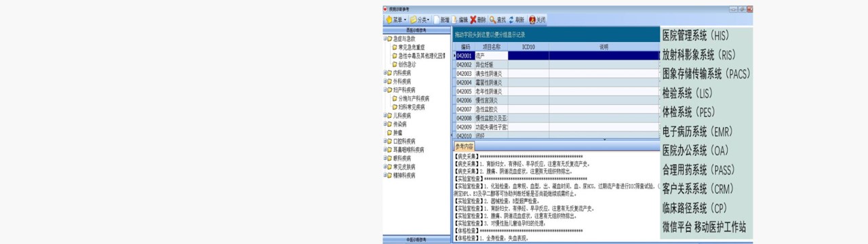This screenshot has width=868, height=244.
Task: Open the 分类 folder dropdown
Action: [420, 20]
